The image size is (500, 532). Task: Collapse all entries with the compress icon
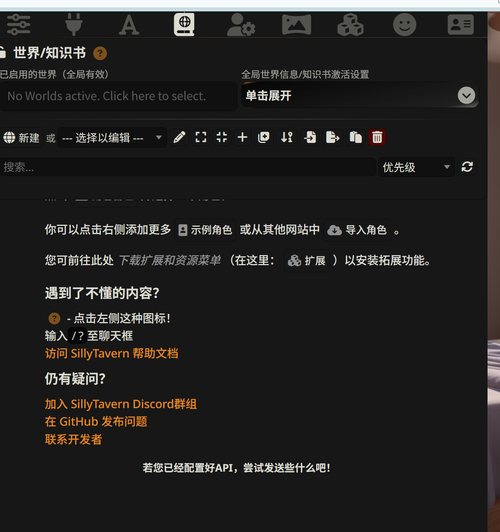(x=222, y=137)
